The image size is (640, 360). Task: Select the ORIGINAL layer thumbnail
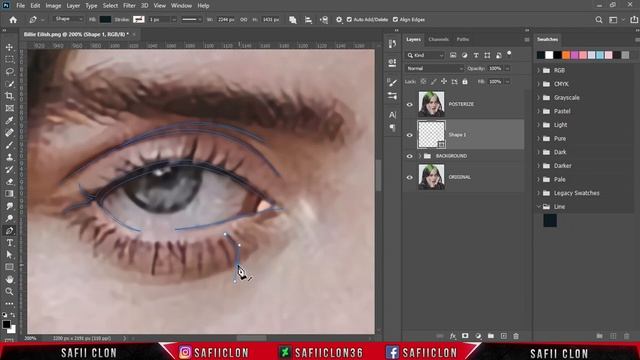tap(431, 177)
